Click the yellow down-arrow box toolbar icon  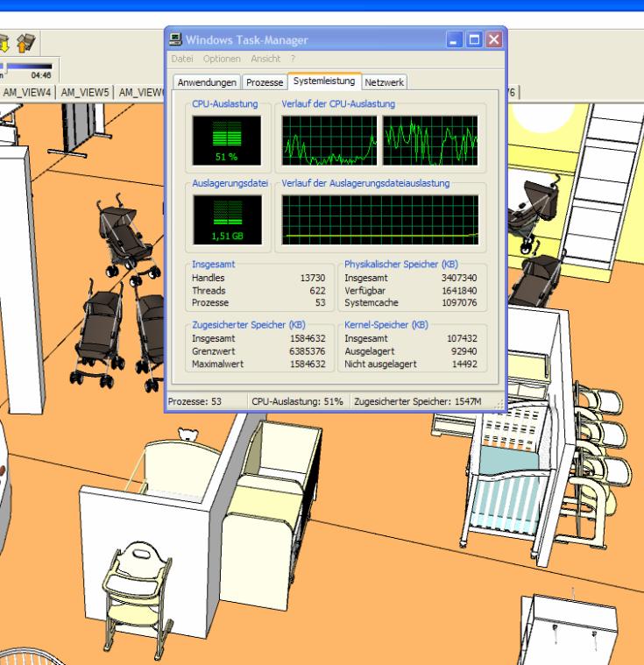[4, 44]
